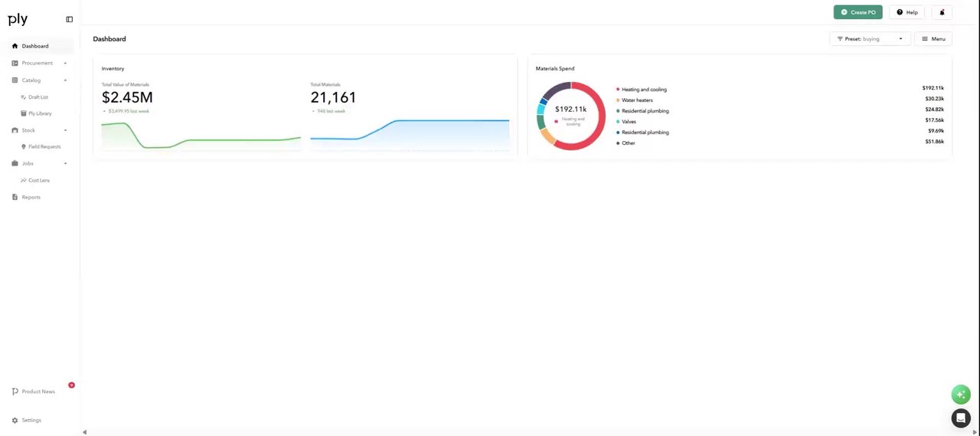Open notifications bell icon

click(x=942, y=12)
